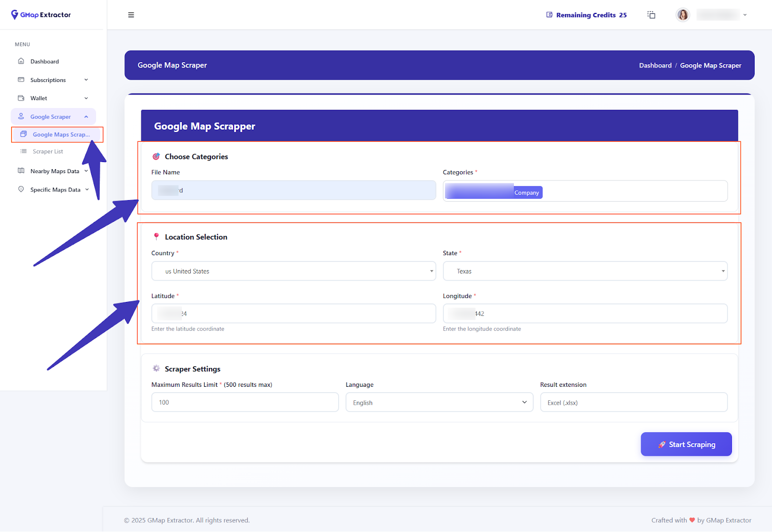The height and width of the screenshot is (532, 772).
Task: Expand the Wallet sidebar menu
Action: (53, 98)
